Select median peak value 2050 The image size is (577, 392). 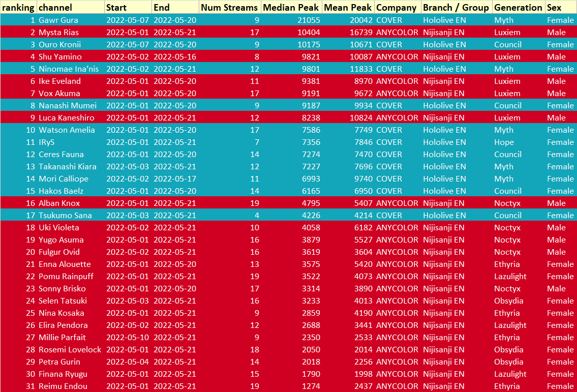click(x=311, y=350)
